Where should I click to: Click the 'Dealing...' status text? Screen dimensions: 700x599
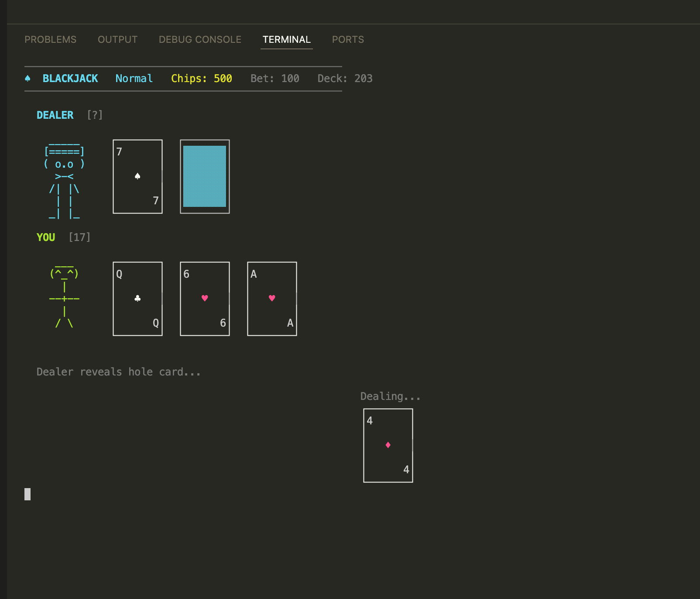(x=391, y=396)
